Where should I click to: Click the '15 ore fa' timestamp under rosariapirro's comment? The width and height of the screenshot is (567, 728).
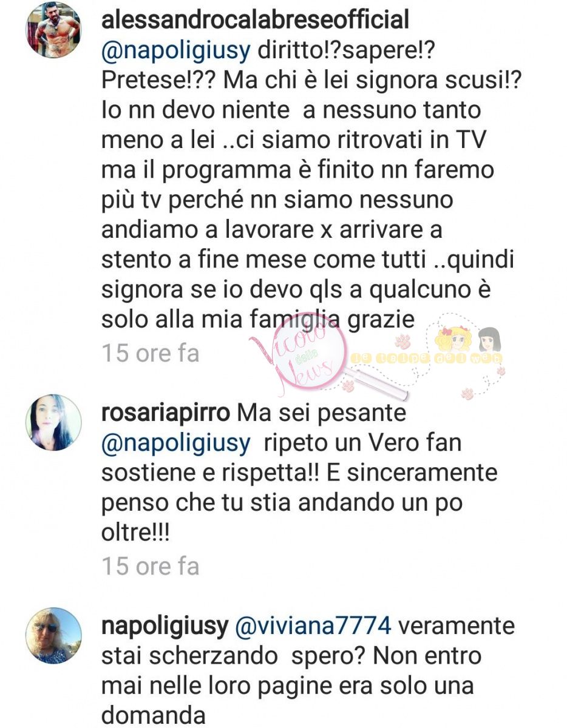tap(151, 566)
